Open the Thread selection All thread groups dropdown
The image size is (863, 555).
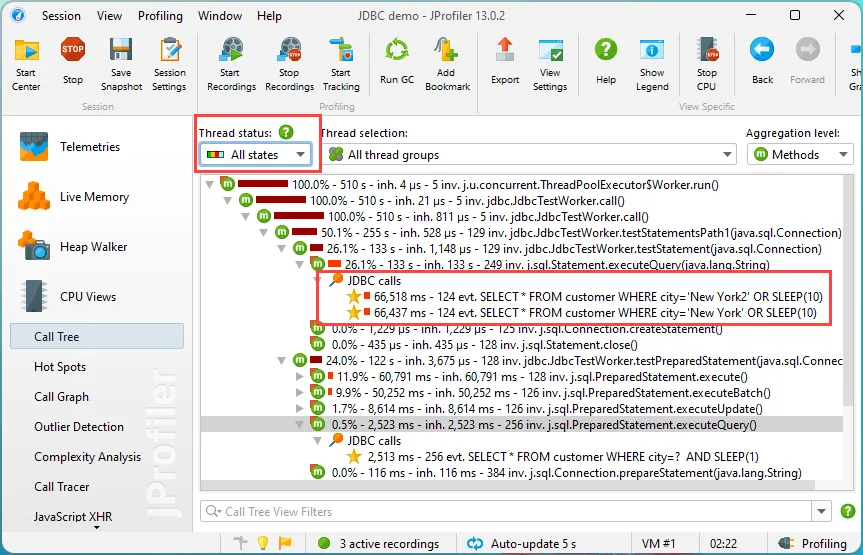pyautogui.click(x=529, y=155)
